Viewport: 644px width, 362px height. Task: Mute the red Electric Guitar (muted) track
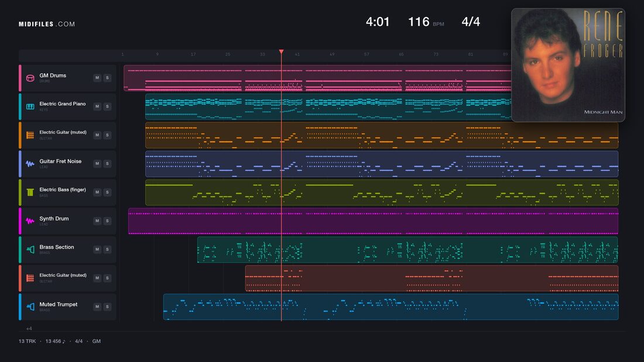97,278
